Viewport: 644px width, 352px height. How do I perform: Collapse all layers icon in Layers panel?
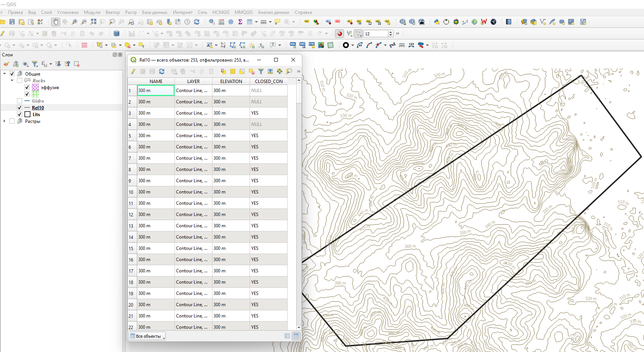coord(67,64)
